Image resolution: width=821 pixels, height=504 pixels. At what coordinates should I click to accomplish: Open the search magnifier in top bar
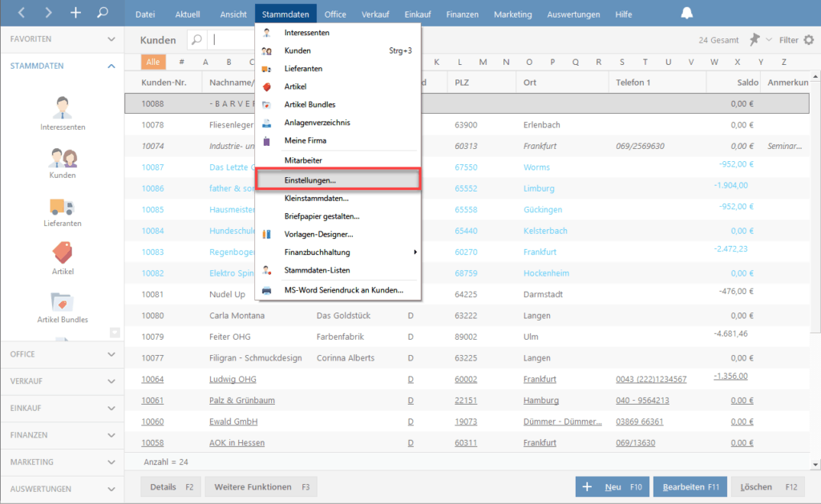102,13
